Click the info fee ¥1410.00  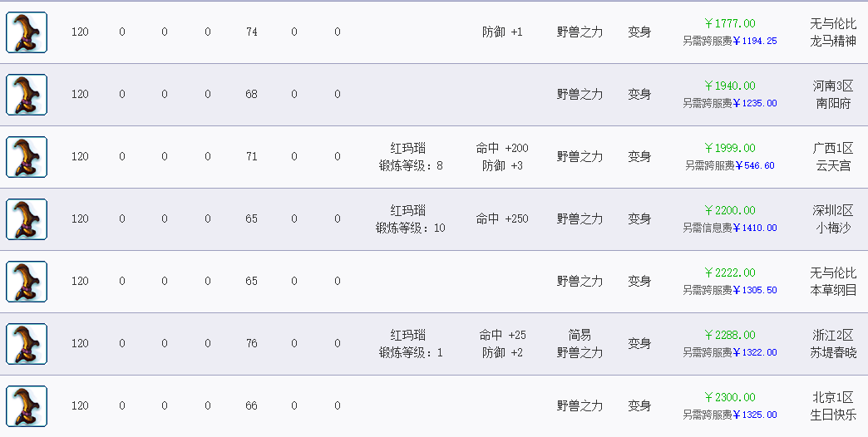coord(755,228)
